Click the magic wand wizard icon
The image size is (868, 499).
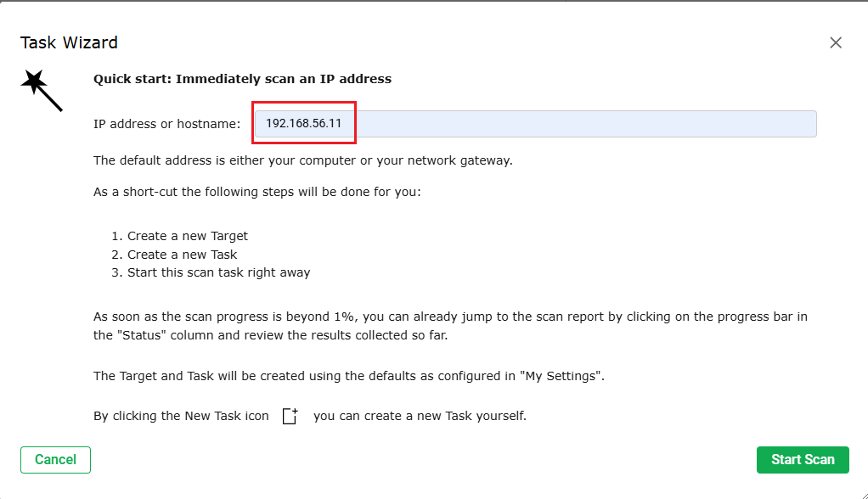[x=41, y=90]
